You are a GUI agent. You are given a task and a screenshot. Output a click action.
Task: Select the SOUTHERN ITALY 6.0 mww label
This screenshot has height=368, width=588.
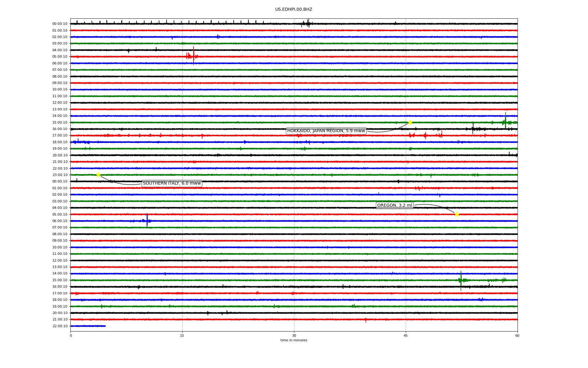tap(172, 183)
